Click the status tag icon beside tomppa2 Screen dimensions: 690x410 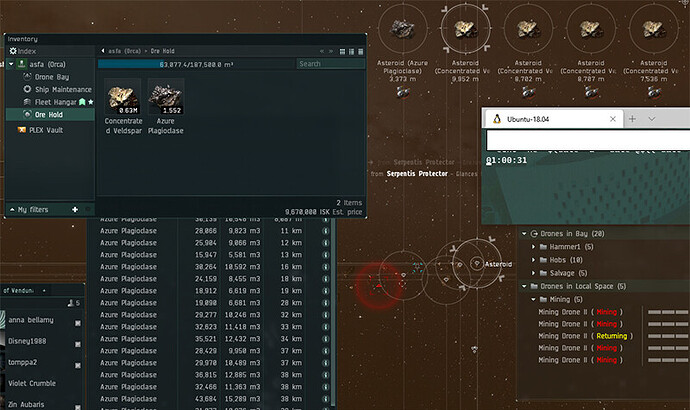point(78,366)
